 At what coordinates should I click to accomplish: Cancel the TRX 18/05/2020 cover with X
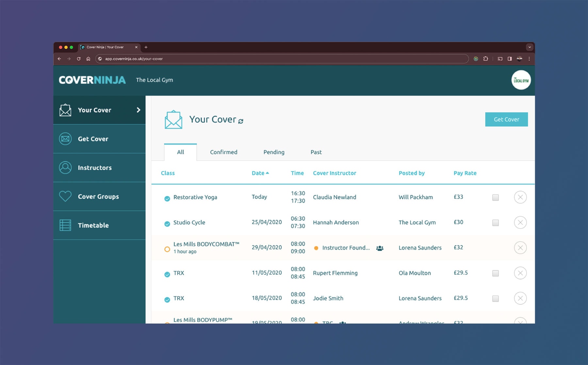coord(520,298)
